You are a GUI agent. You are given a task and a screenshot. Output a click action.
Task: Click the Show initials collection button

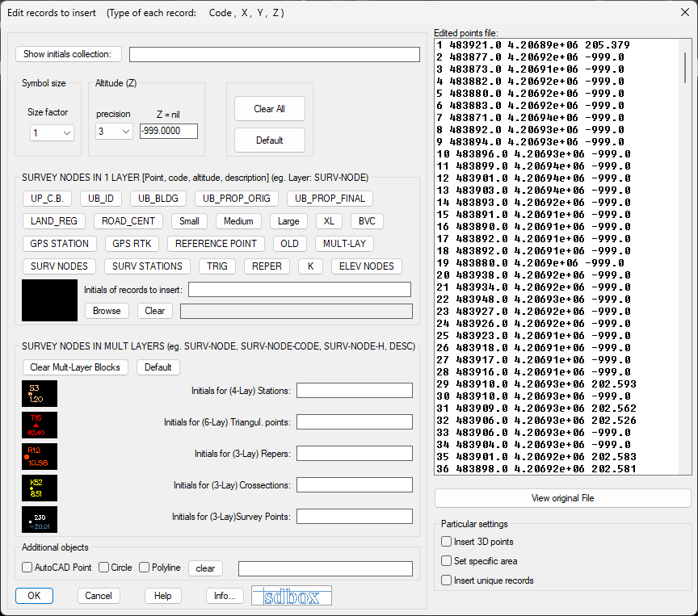click(x=69, y=54)
